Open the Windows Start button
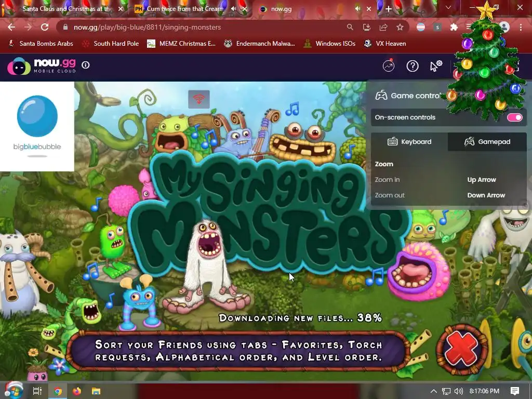Image resolution: width=532 pixels, height=399 pixels. coord(14,391)
